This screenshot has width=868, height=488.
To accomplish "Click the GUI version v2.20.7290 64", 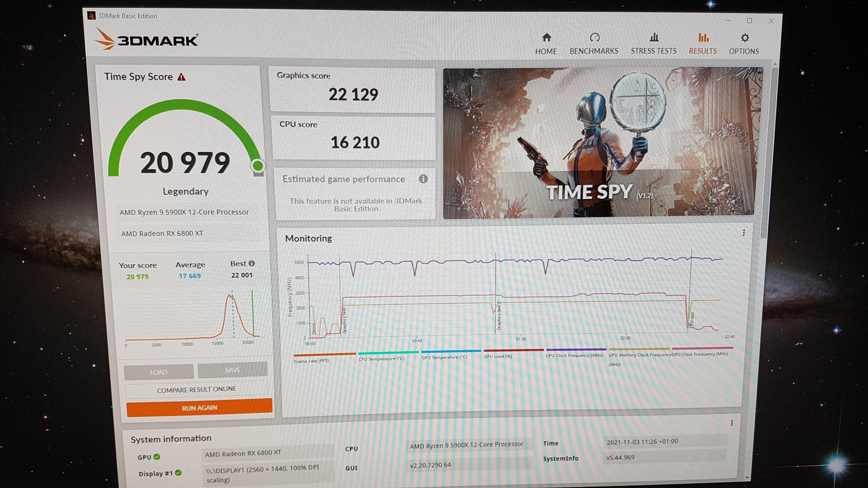I will (430, 465).
